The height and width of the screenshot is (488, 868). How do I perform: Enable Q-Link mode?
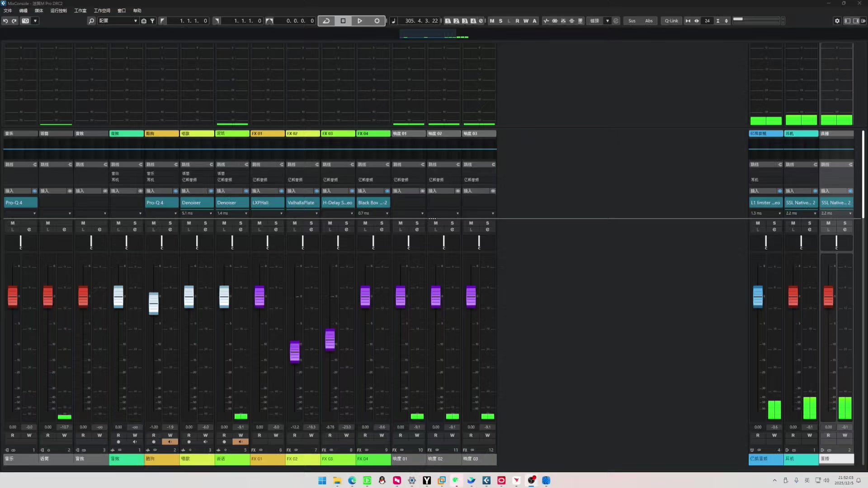pyautogui.click(x=671, y=21)
